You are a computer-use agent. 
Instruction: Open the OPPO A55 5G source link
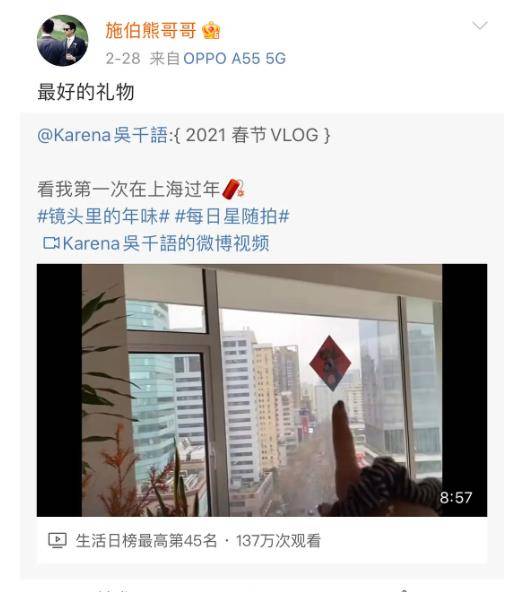pos(235,59)
